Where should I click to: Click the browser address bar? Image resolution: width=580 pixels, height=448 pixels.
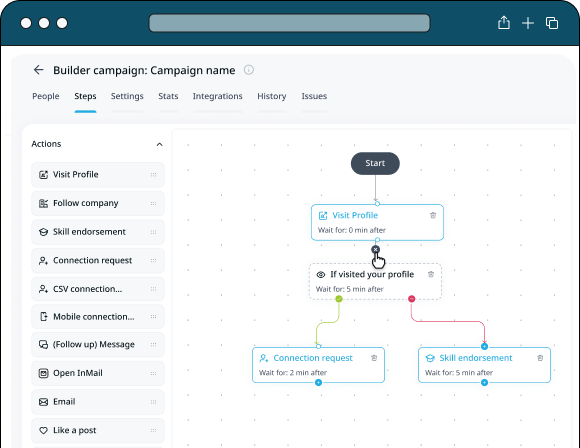[x=289, y=23]
